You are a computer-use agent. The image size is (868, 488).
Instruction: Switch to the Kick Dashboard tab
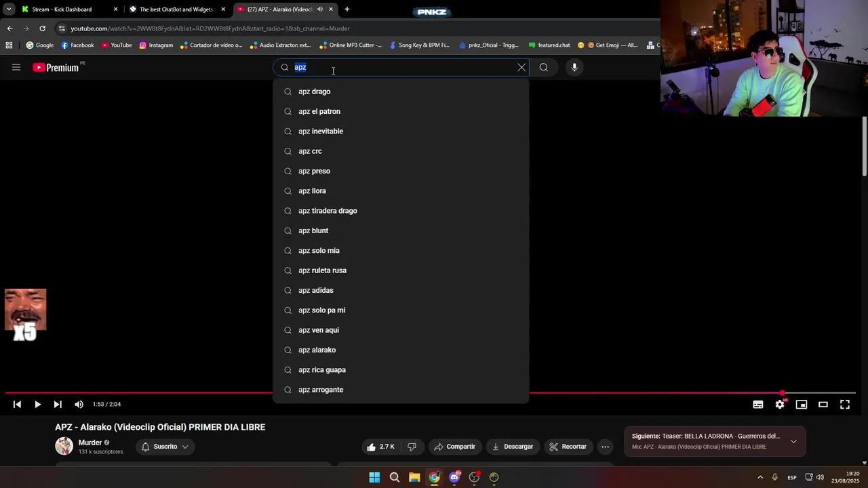(68, 9)
